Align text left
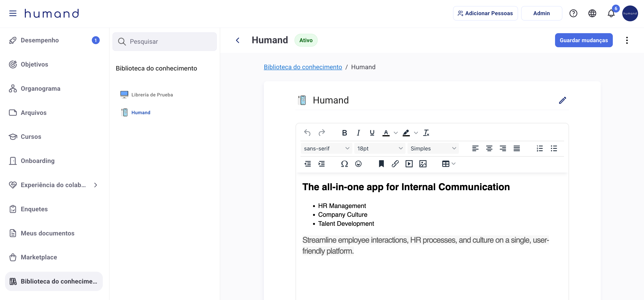 (x=475, y=148)
